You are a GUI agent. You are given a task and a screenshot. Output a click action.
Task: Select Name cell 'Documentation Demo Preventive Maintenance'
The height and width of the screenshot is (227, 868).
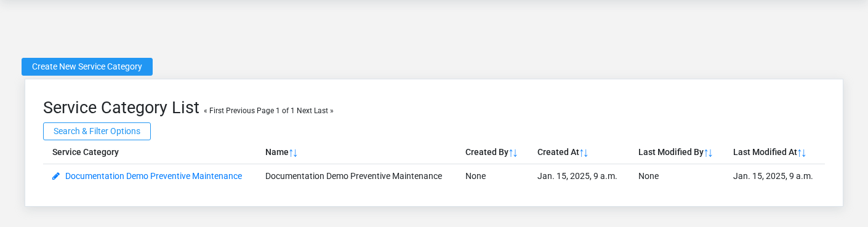click(x=353, y=176)
